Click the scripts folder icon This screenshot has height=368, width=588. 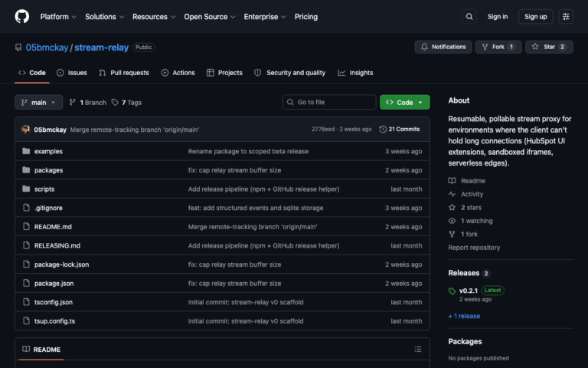(26, 189)
